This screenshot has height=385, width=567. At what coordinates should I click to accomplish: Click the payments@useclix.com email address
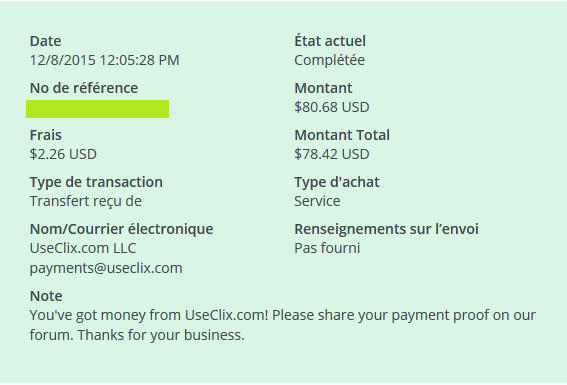[x=106, y=269]
